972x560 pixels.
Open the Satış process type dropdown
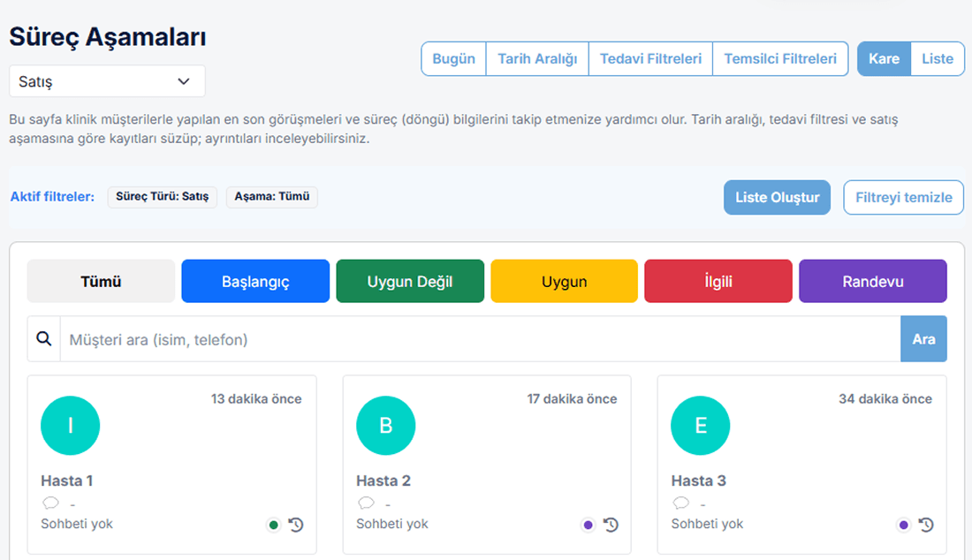point(107,80)
